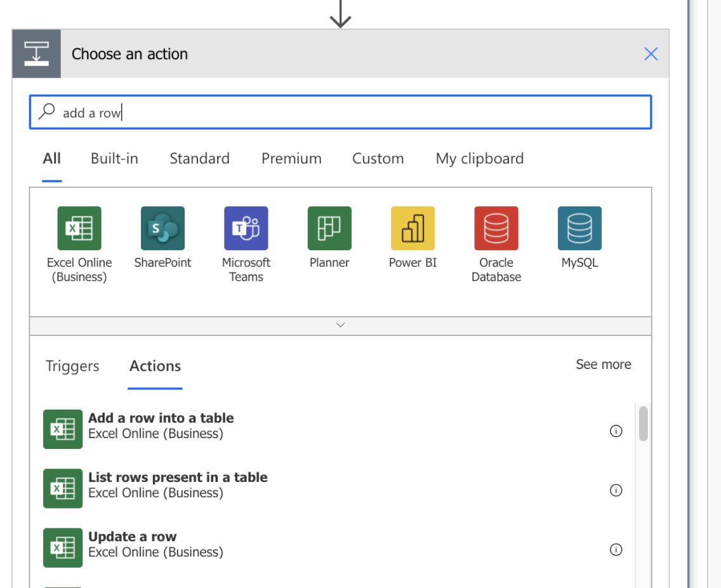Focus the search box containing add a row

(340, 112)
